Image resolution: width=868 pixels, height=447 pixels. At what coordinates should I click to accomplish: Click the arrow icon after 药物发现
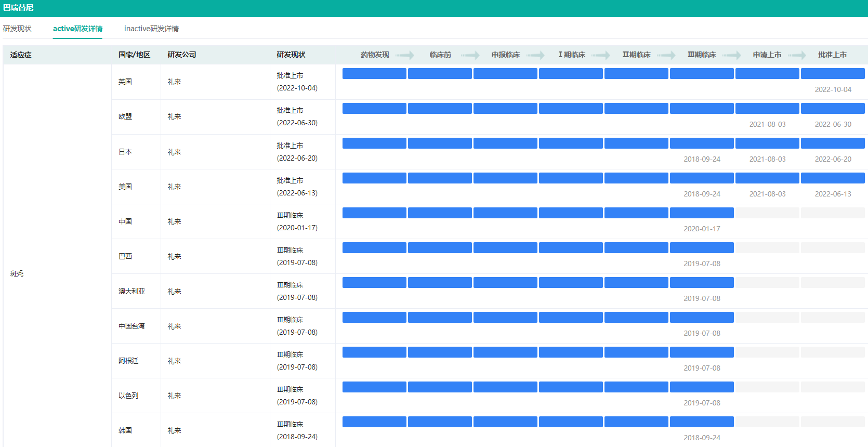tap(405, 55)
